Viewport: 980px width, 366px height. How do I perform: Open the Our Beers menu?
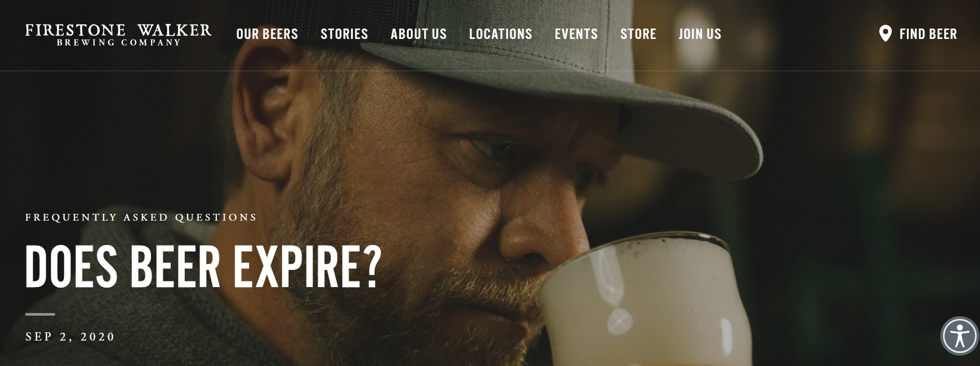point(267,34)
